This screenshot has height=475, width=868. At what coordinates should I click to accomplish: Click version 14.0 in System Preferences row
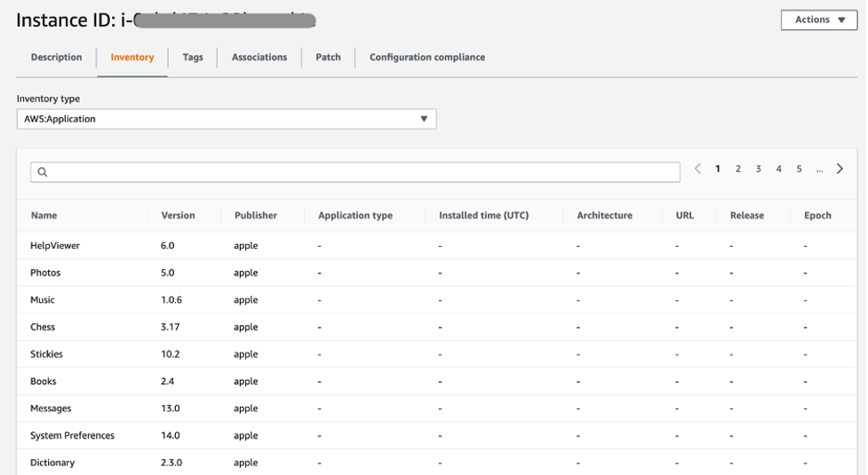click(x=171, y=435)
